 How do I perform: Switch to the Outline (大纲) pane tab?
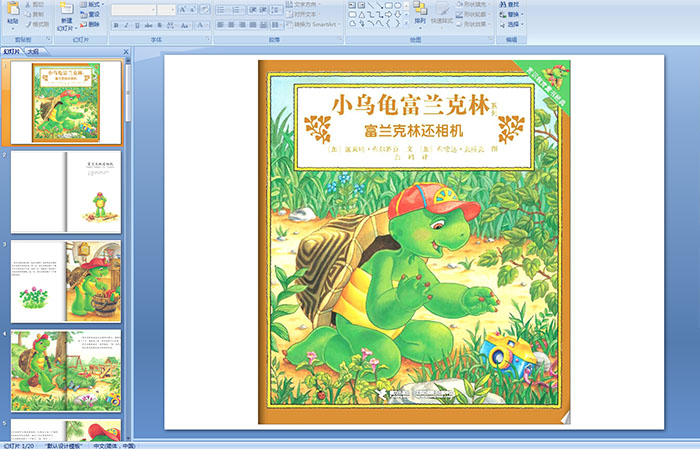coord(33,52)
